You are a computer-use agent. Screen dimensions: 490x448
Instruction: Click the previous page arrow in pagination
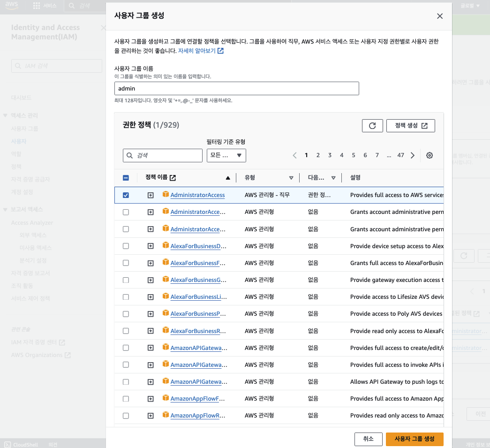click(294, 155)
